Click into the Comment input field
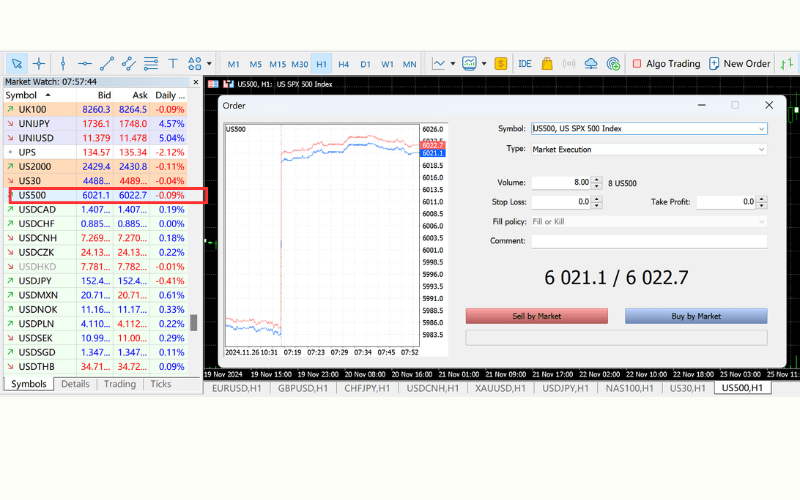800x500 pixels. tap(648, 241)
